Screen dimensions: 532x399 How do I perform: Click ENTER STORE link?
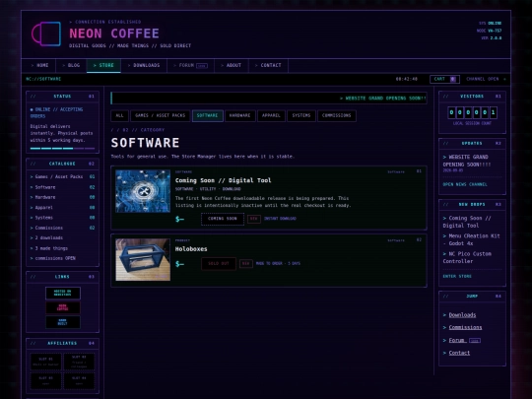[x=457, y=277]
